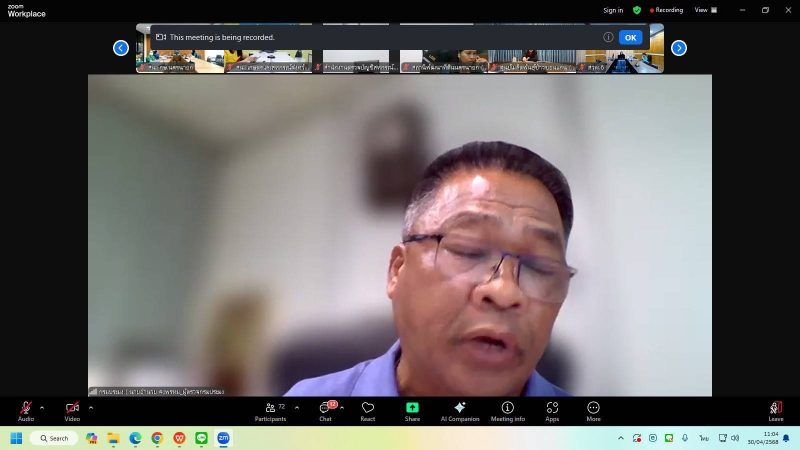
Task: Expand video options arrow
Action: coord(91,407)
